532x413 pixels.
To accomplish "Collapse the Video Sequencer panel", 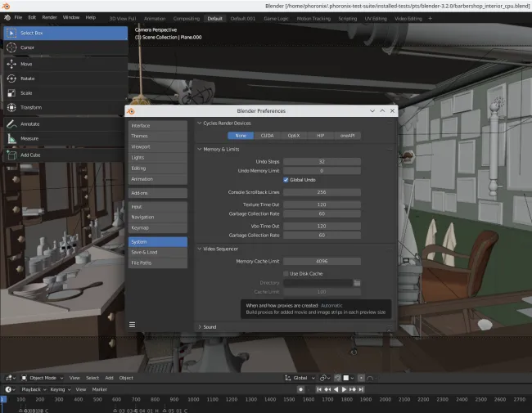I will 200,249.
